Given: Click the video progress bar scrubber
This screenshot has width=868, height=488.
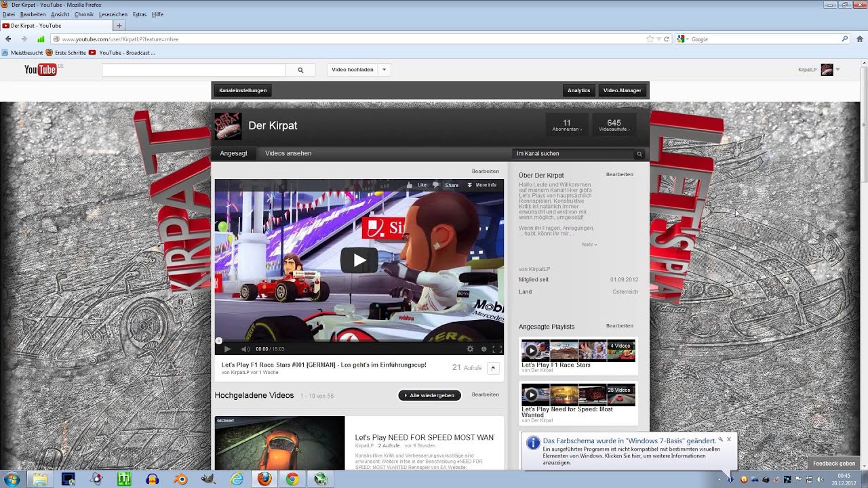Looking at the screenshot, I should [218, 341].
